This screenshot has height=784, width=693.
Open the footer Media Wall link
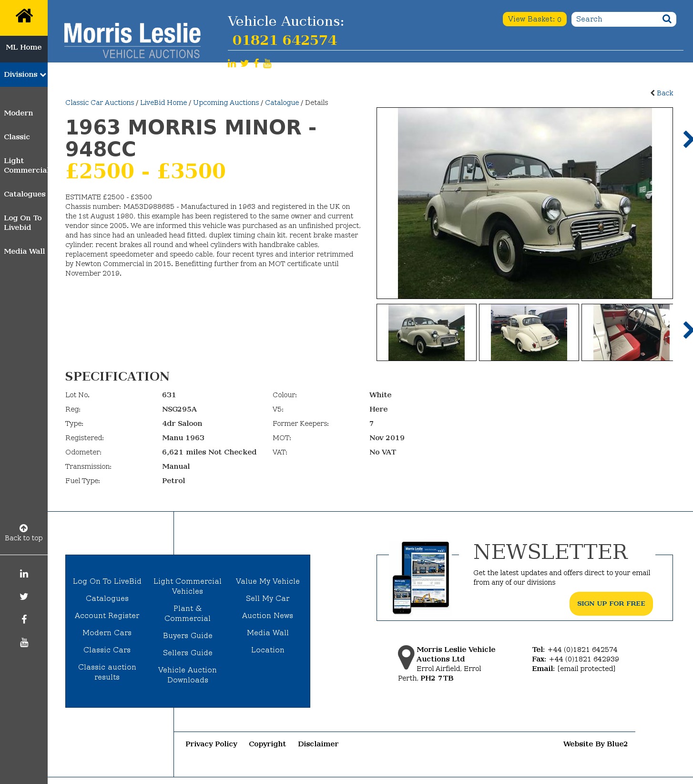pos(268,633)
